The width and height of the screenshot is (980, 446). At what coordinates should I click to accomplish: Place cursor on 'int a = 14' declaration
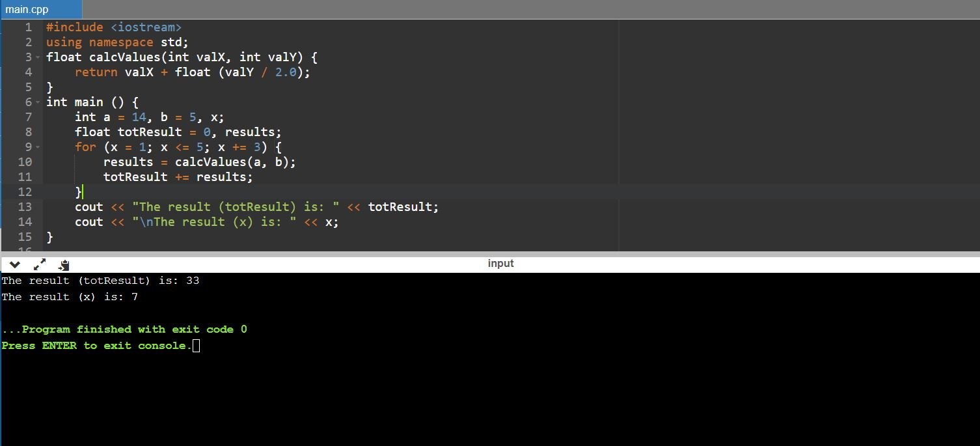148,117
